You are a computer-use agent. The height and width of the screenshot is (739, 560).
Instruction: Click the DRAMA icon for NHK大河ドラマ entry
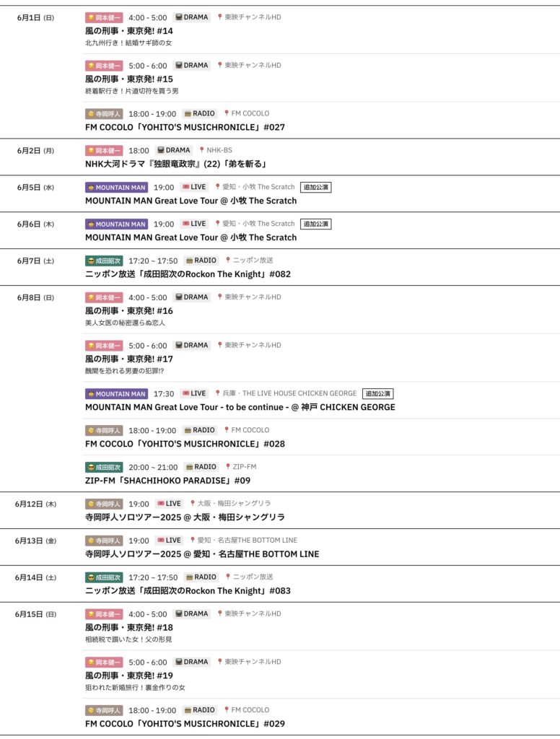click(x=161, y=150)
